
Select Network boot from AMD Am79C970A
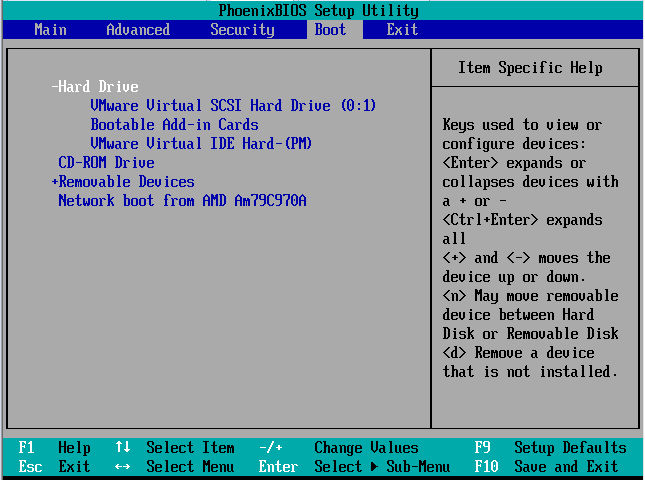(182, 200)
